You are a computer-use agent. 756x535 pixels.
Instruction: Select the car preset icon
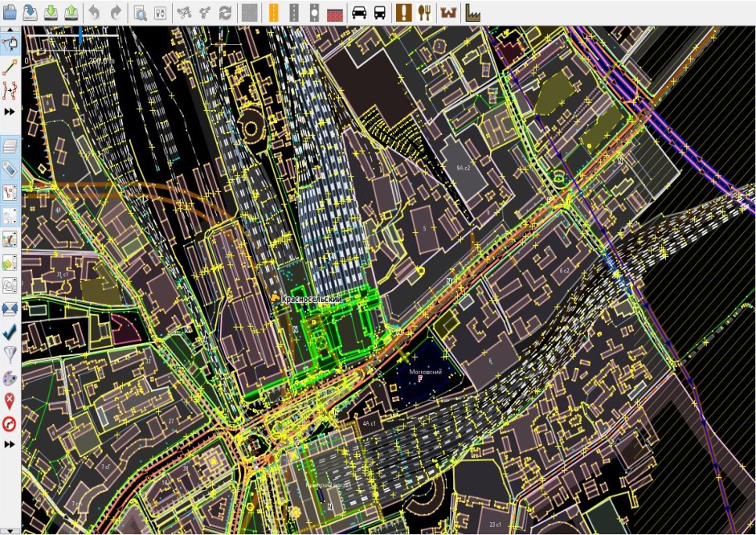359,13
